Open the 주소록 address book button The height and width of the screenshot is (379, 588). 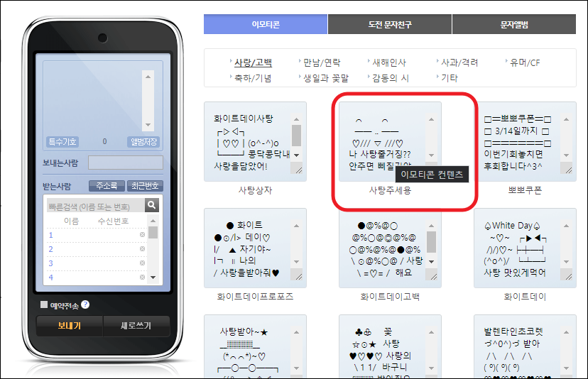107,186
